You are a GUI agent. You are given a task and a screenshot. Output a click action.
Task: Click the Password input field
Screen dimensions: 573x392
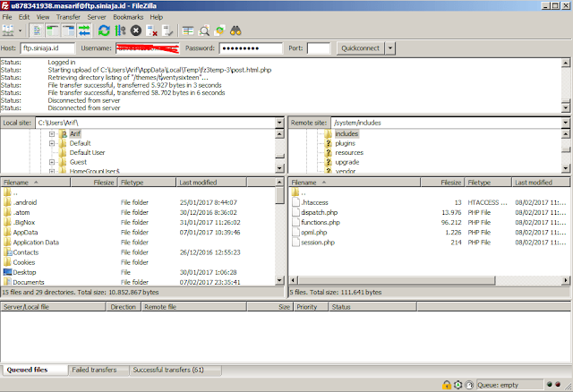(x=251, y=48)
